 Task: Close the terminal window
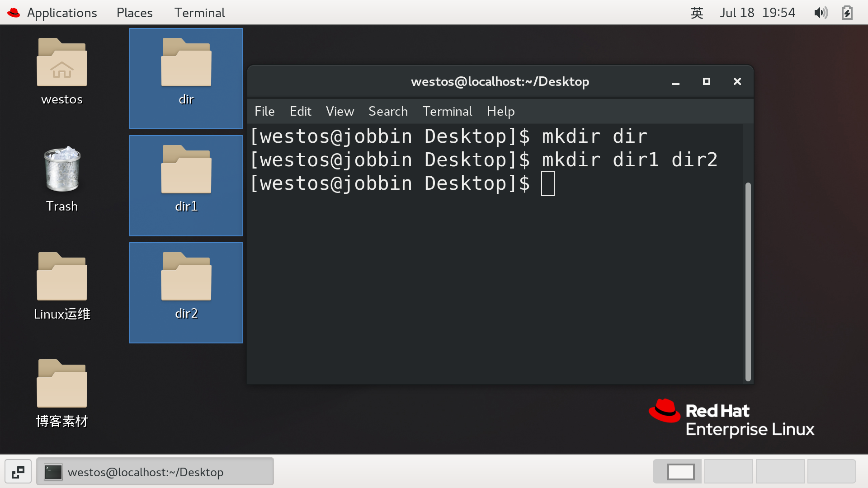pyautogui.click(x=737, y=82)
